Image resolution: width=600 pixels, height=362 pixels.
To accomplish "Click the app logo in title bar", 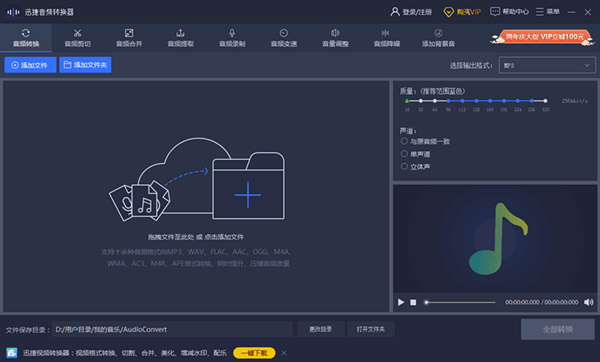I will 13,12.
